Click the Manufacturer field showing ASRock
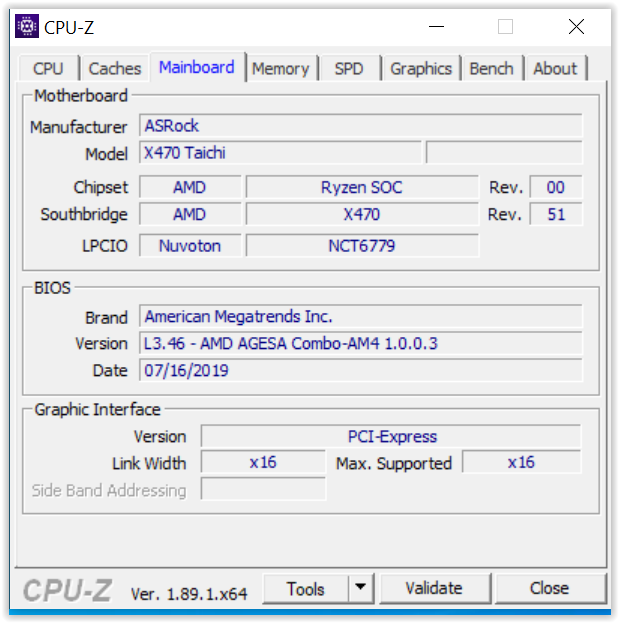The height and width of the screenshot is (623, 619). [361, 126]
